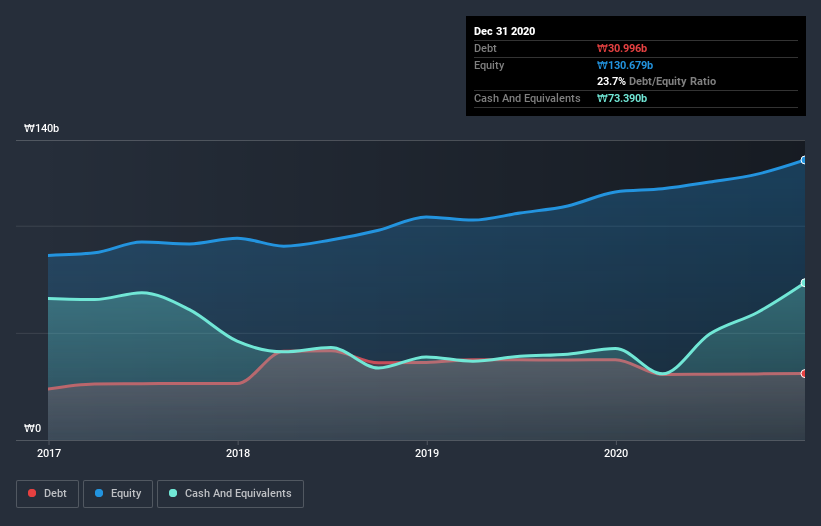Viewport: 821px width, 526px height.
Task: Click the Cash value ₩73.390b
Action: [622, 98]
